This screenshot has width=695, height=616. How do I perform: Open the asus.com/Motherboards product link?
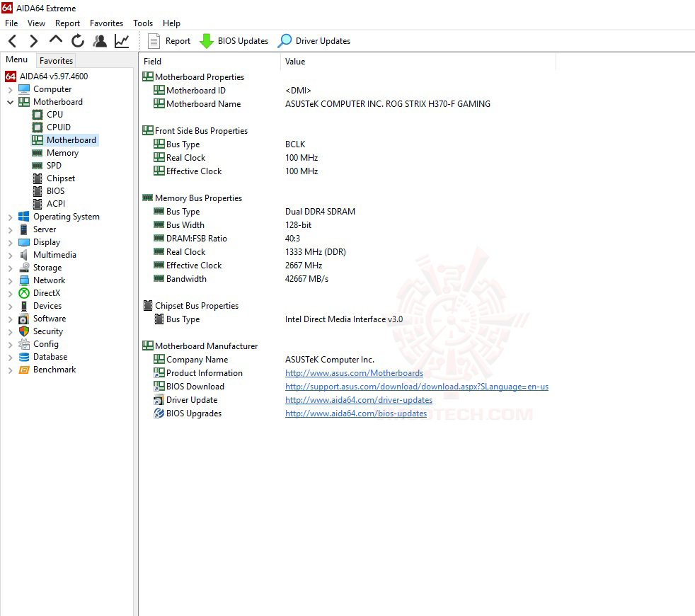[x=354, y=373]
